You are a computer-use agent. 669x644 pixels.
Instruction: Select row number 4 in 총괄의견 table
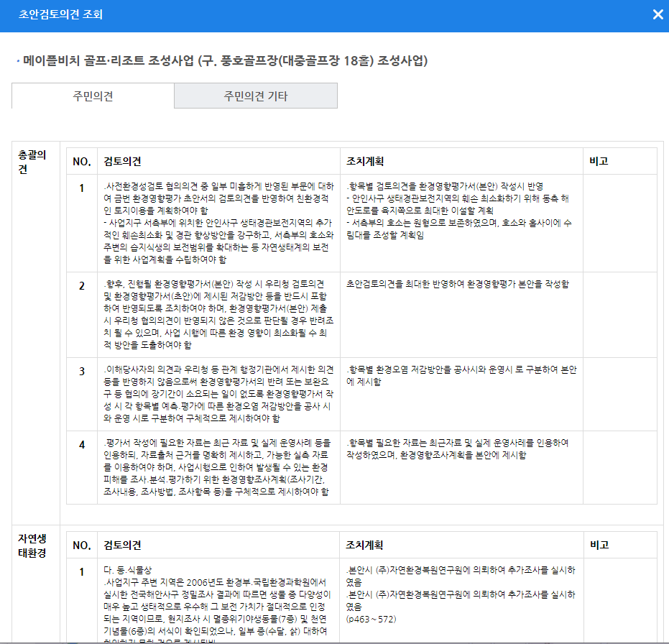pos(81,444)
